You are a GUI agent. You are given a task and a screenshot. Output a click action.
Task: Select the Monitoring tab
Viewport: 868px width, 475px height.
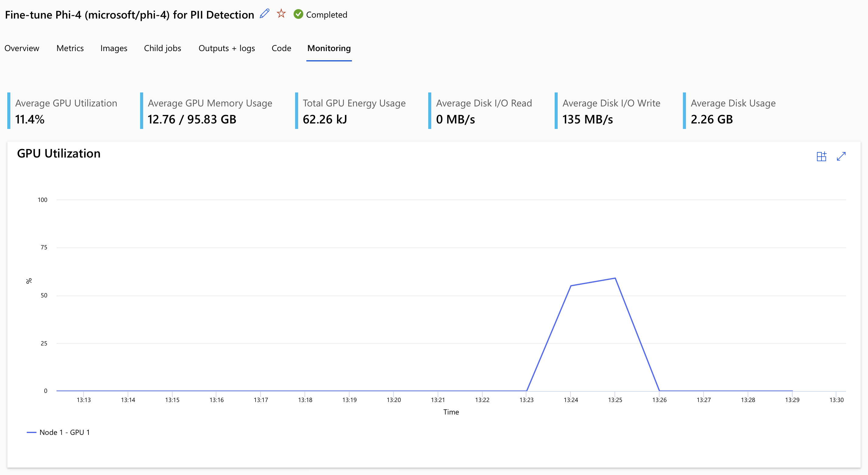tap(329, 48)
